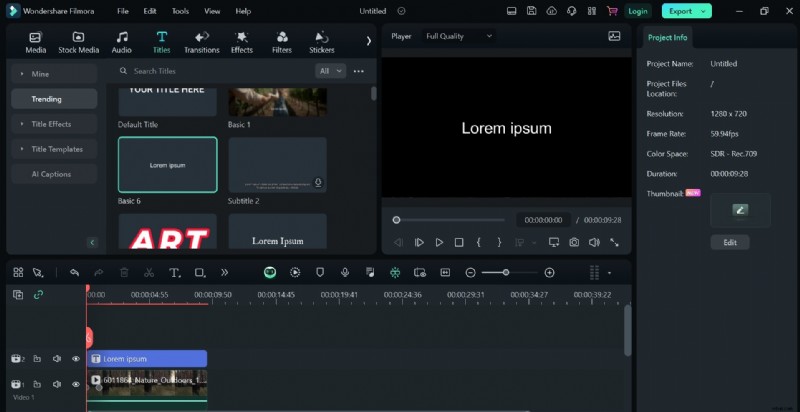Collapse the titles sidebar with the arrow
Image resolution: width=800 pixels, height=412 pixels.
coord(92,242)
